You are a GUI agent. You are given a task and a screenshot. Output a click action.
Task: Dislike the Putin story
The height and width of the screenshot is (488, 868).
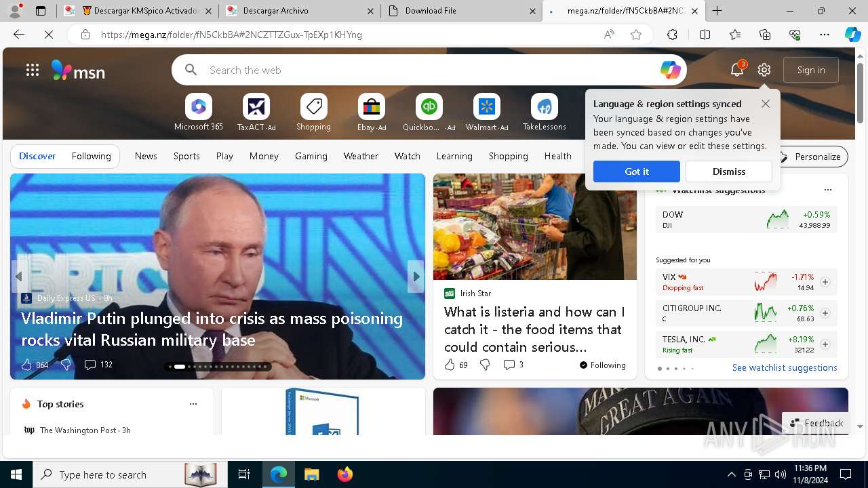(66, 365)
